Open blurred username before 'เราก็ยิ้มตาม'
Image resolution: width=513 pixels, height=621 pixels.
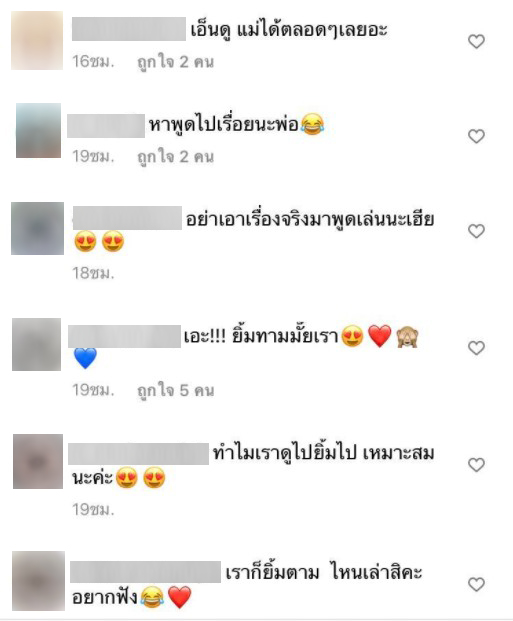point(145,572)
